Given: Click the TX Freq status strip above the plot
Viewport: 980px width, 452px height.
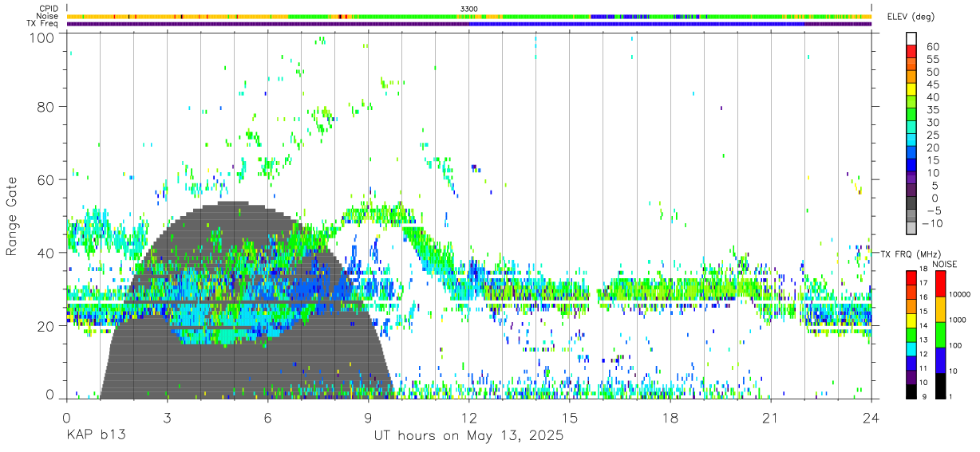Looking at the screenshot, I should pyautogui.click(x=469, y=23).
